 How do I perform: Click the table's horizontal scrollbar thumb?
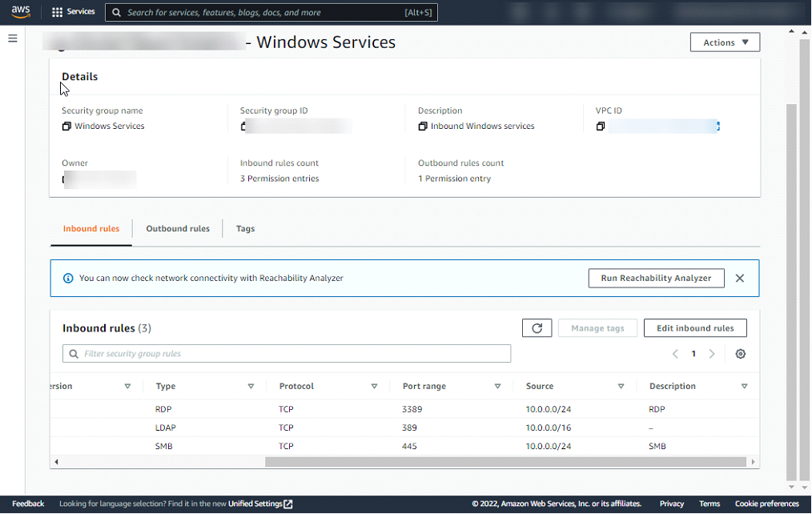505,462
